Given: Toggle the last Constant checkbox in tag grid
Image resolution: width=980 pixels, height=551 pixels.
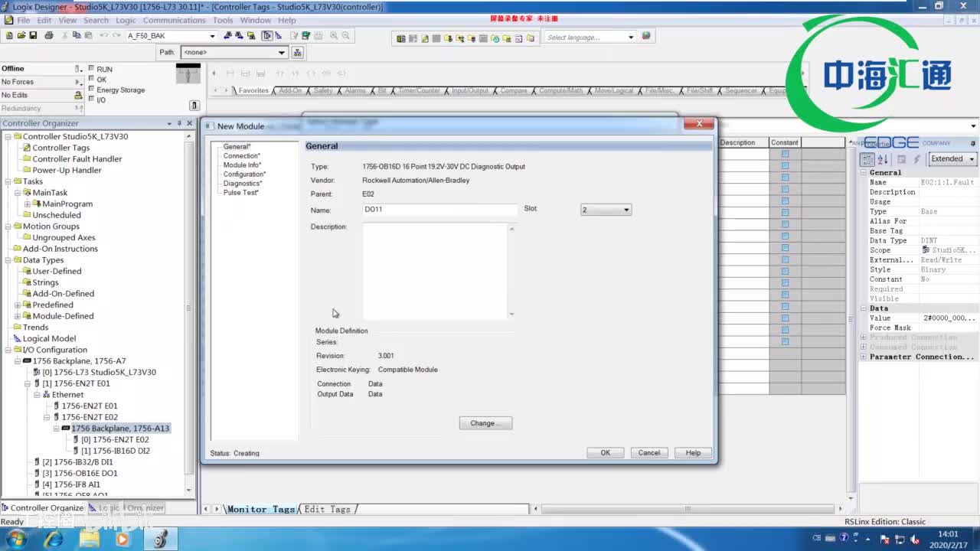Looking at the screenshot, I should click(x=785, y=341).
